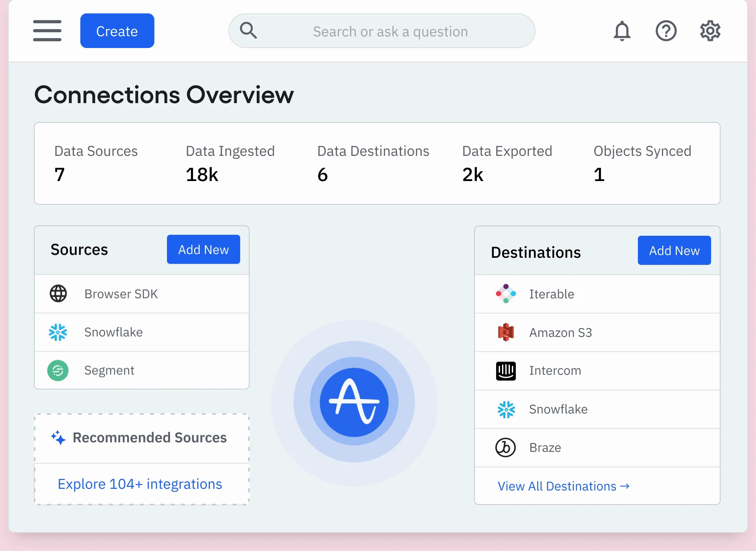This screenshot has width=756, height=551.
Task: Focus the Search or ask a question field
Action: click(x=390, y=31)
